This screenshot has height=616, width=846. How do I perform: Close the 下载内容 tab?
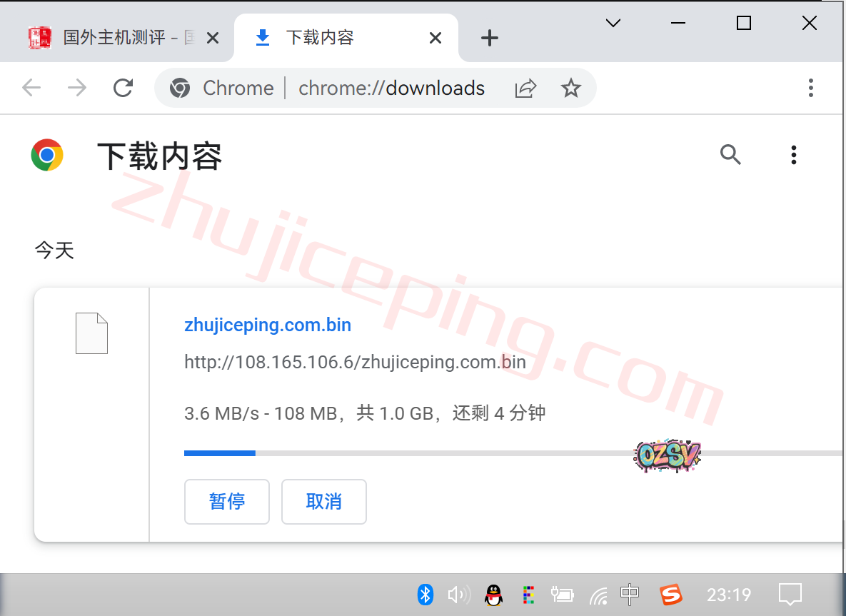click(x=435, y=38)
